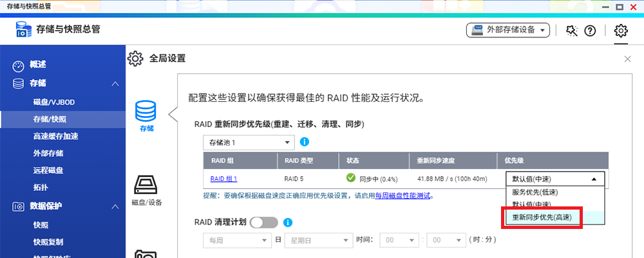
Task: Click the external storage drive icon
Action: 477,30
